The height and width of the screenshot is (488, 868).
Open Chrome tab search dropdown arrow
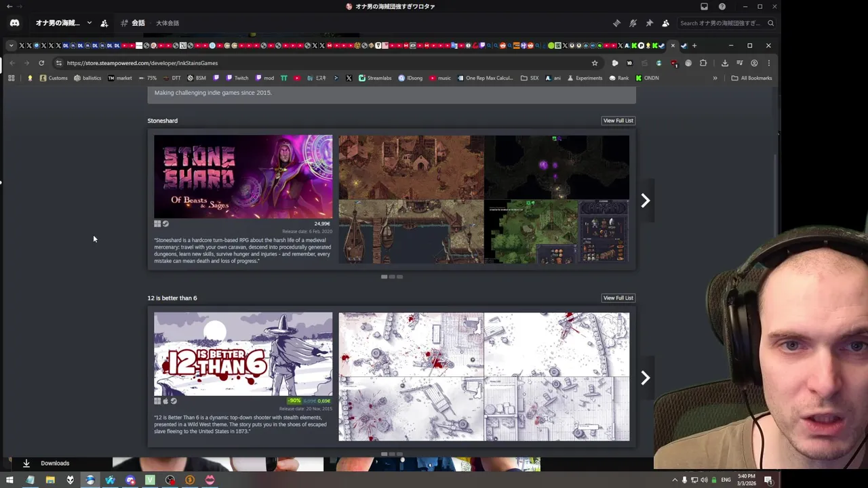11,45
